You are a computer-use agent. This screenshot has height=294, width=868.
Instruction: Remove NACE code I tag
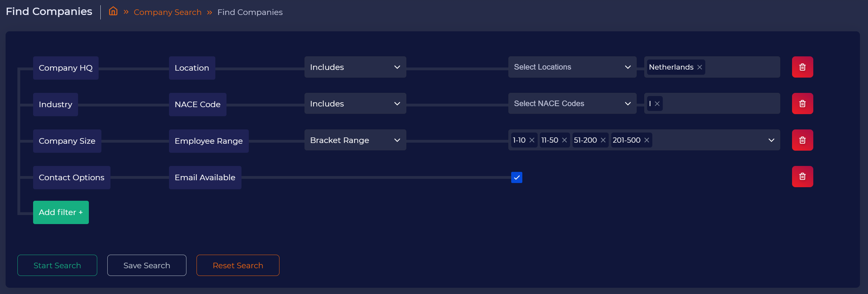[x=657, y=104]
